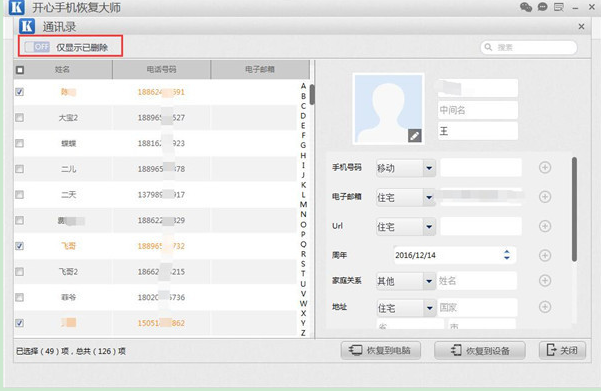Click the contact list scrollbar thumb
This screenshot has width=601, height=391.
pos(312,94)
